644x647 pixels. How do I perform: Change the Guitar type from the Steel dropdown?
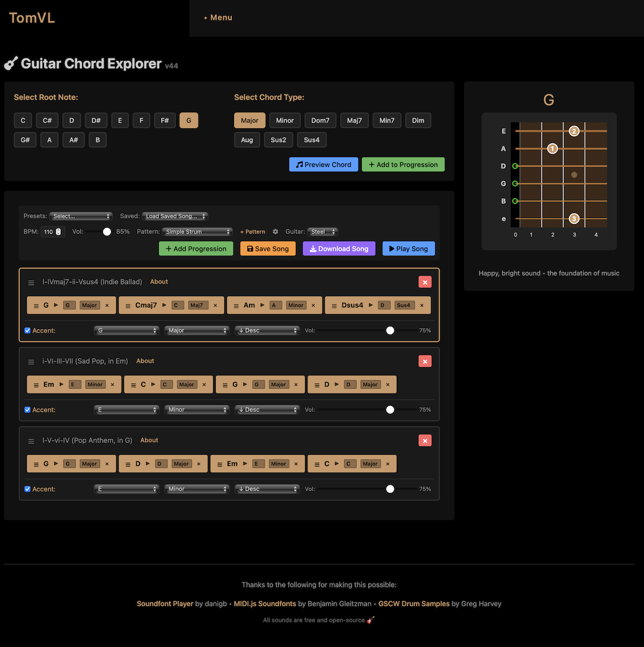coord(322,231)
